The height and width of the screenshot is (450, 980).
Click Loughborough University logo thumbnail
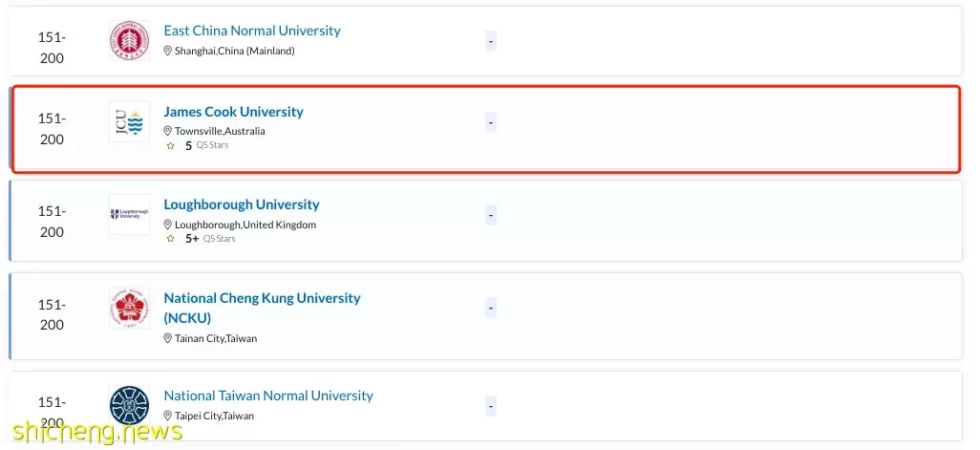129,214
